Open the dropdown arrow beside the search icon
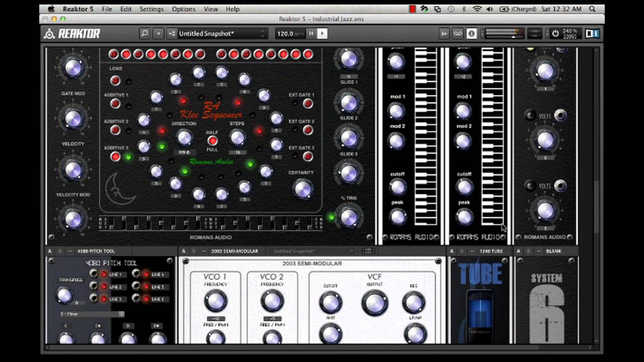This screenshot has width=644, height=362. [x=158, y=33]
